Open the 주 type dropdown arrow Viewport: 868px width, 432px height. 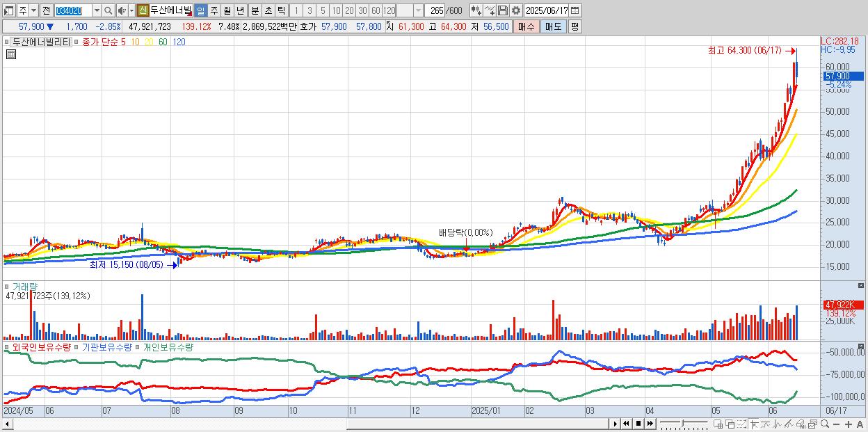coord(33,10)
